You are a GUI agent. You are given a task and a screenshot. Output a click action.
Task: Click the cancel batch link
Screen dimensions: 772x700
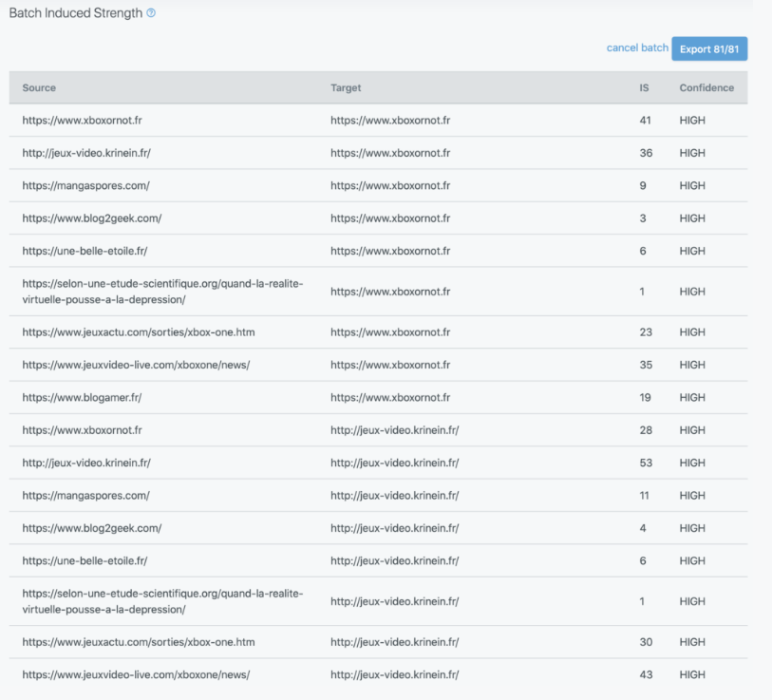point(636,48)
